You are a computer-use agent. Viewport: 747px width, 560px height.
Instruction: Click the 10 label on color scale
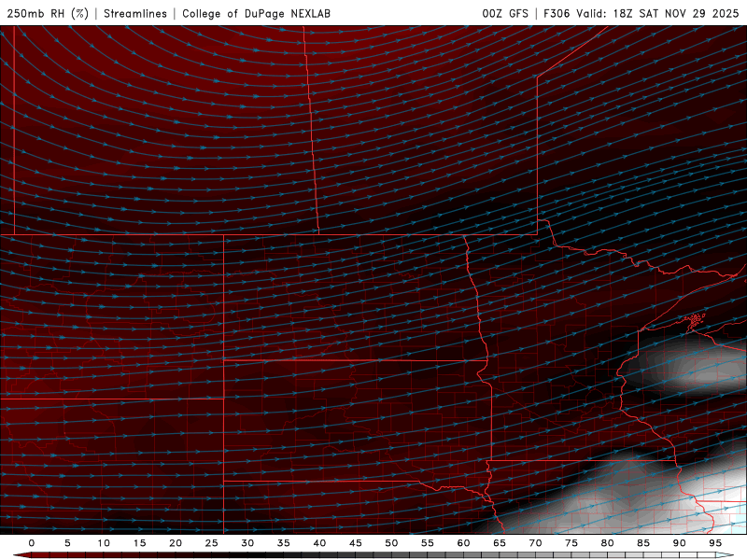(x=104, y=543)
